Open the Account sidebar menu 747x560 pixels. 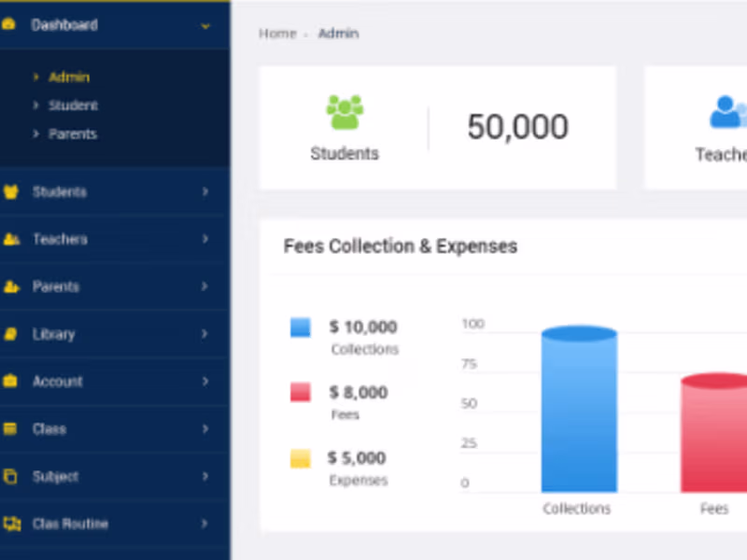pos(114,382)
